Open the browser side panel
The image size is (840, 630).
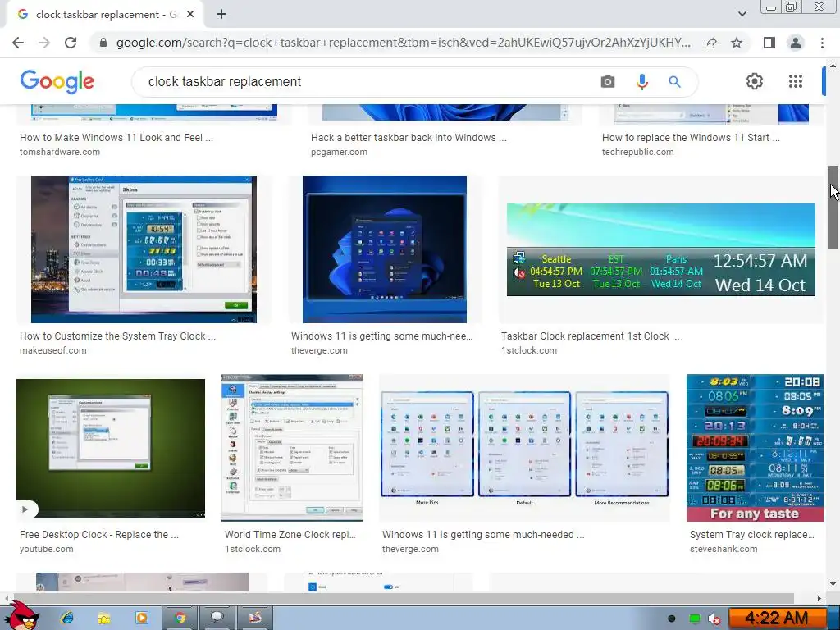[769, 43]
